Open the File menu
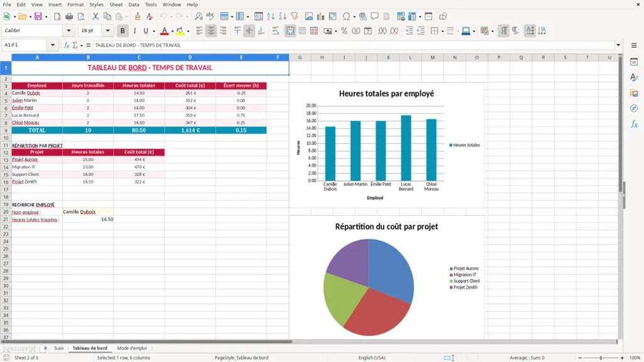Screen dimensions: 644x362 (7, 4)
